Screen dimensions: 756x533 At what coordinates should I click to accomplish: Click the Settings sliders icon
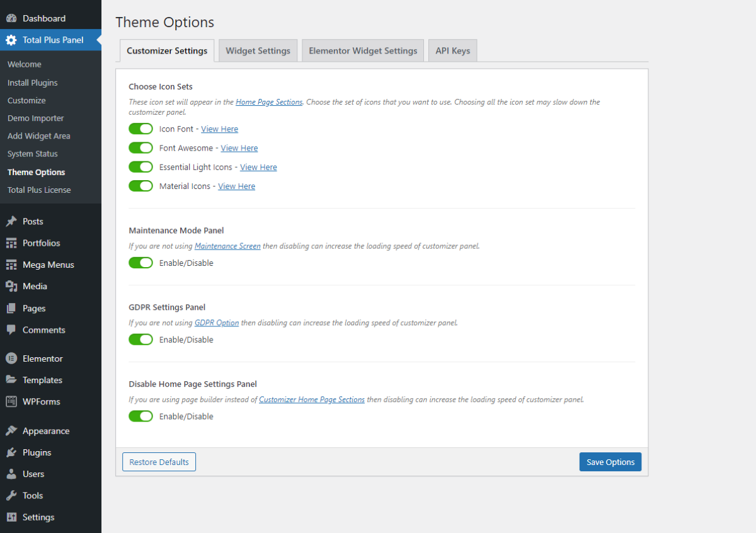pyautogui.click(x=11, y=517)
